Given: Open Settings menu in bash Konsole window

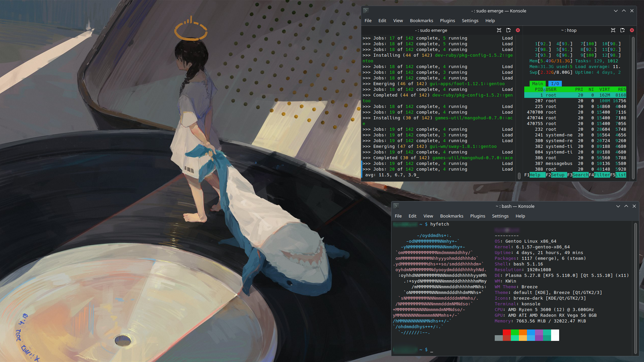Looking at the screenshot, I should point(500,216).
